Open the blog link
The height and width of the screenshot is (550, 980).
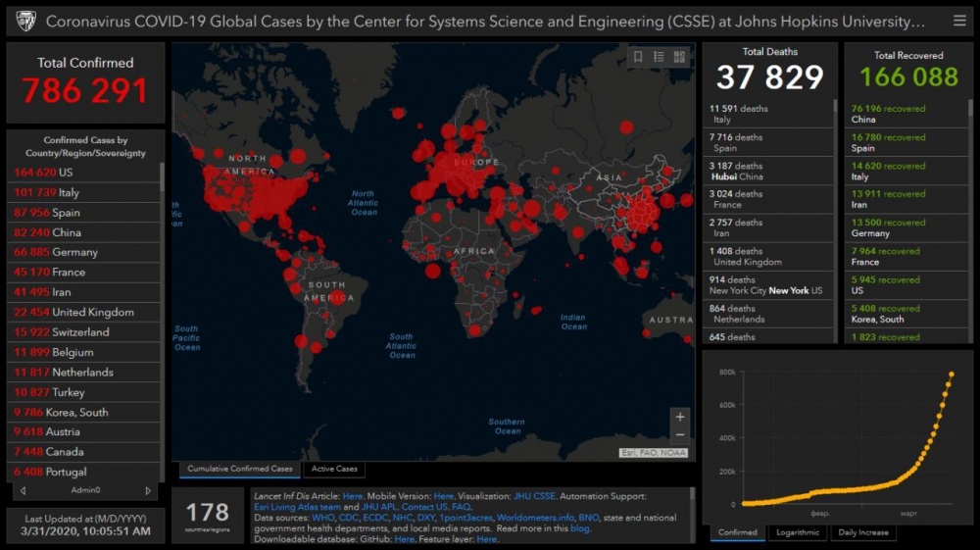point(580,528)
